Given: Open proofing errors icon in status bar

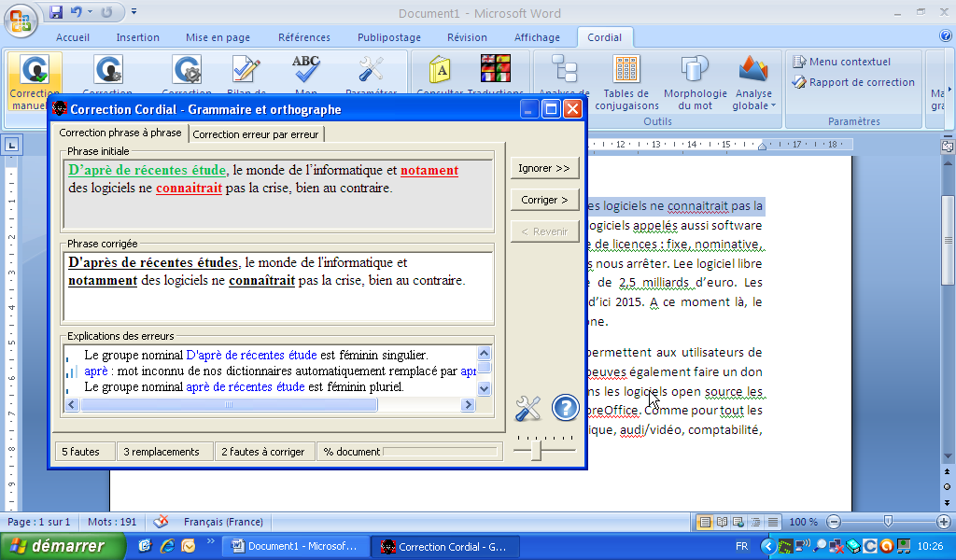Looking at the screenshot, I should (x=161, y=522).
